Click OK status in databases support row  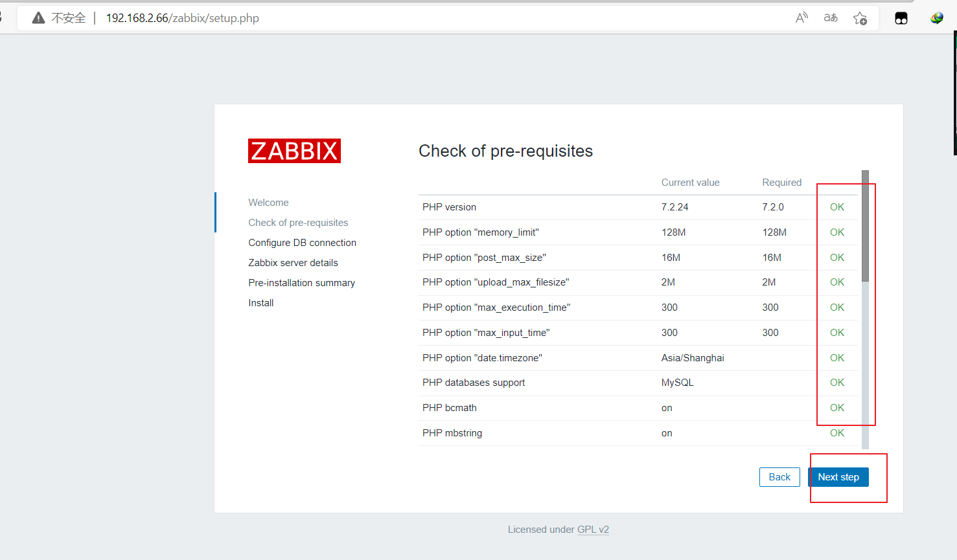coord(837,383)
